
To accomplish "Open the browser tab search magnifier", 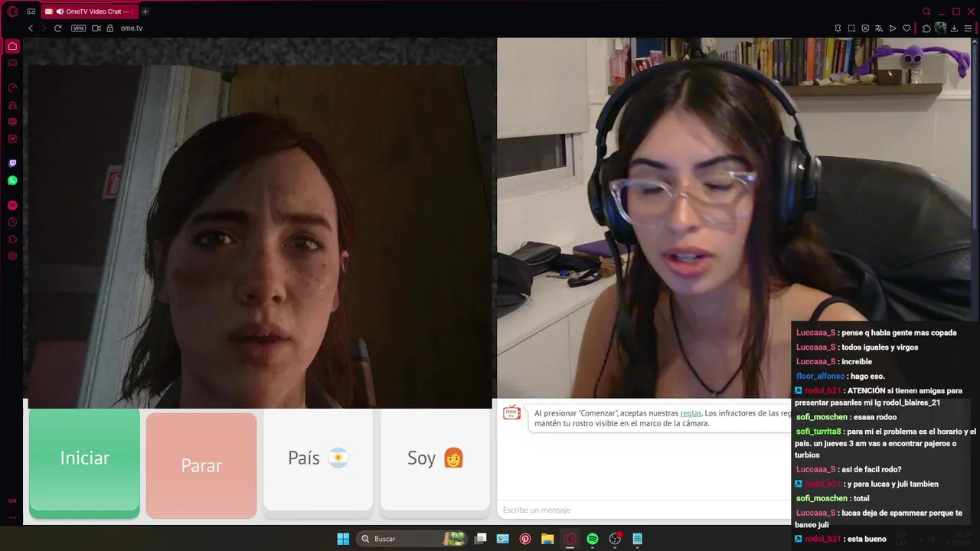I will click(x=926, y=11).
